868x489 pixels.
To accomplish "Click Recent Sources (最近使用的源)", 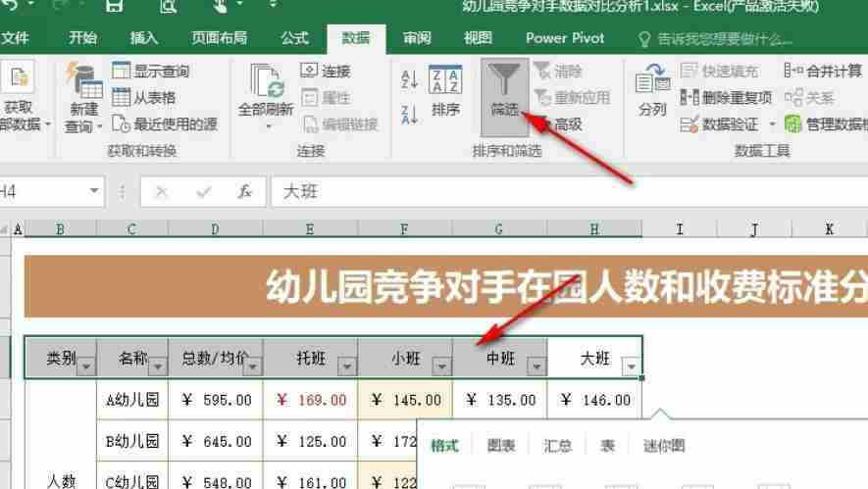I will pos(165,123).
